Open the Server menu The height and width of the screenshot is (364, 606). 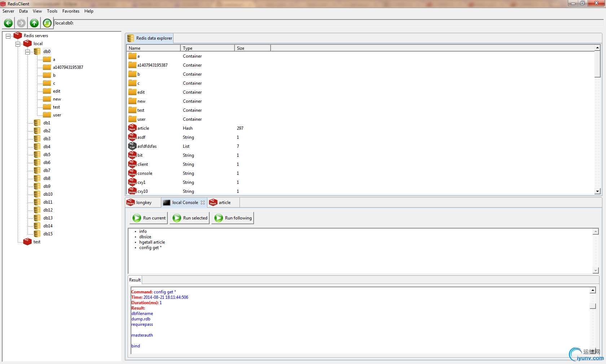pyautogui.click(x=8, y=11)
